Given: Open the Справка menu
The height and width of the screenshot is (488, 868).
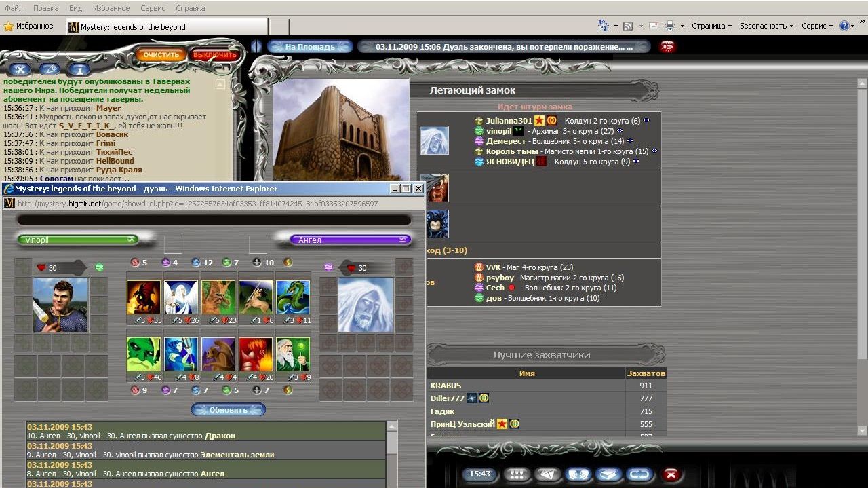Looking at the screenshot, I should [190, 8].
